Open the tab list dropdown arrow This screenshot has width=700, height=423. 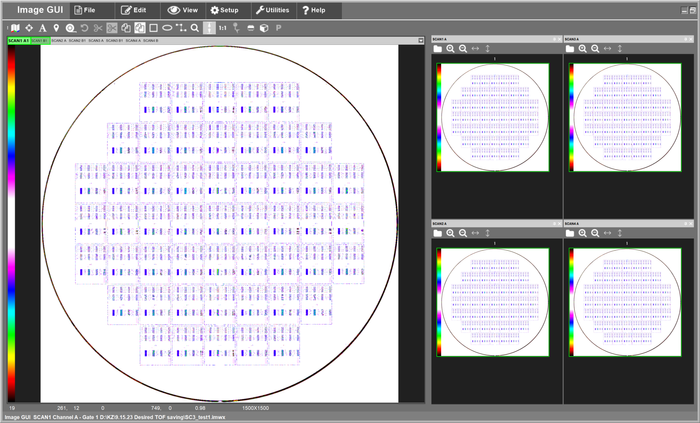click(x=421, y=41)
